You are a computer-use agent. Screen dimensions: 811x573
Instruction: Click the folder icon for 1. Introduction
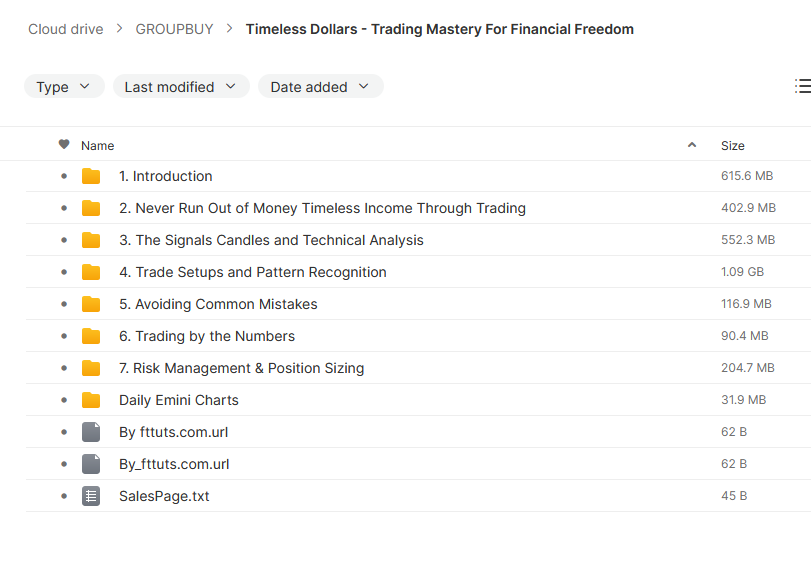pos(91,176)
